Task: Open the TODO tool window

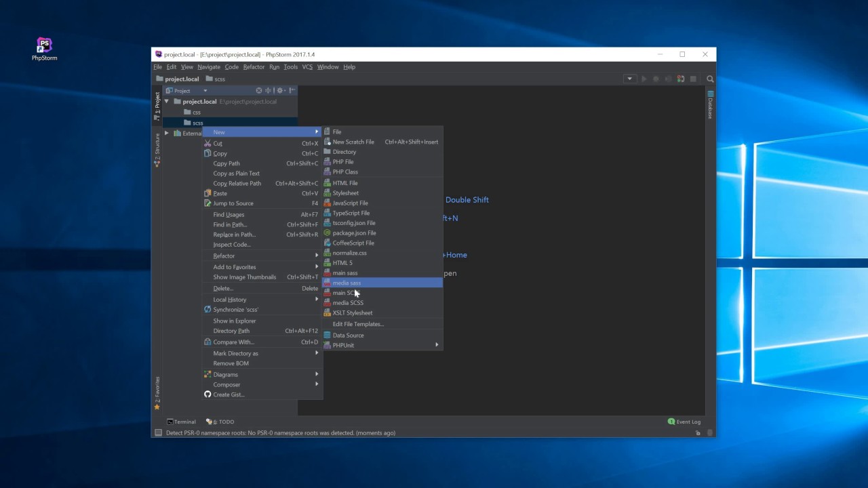Action: point(220,422)
